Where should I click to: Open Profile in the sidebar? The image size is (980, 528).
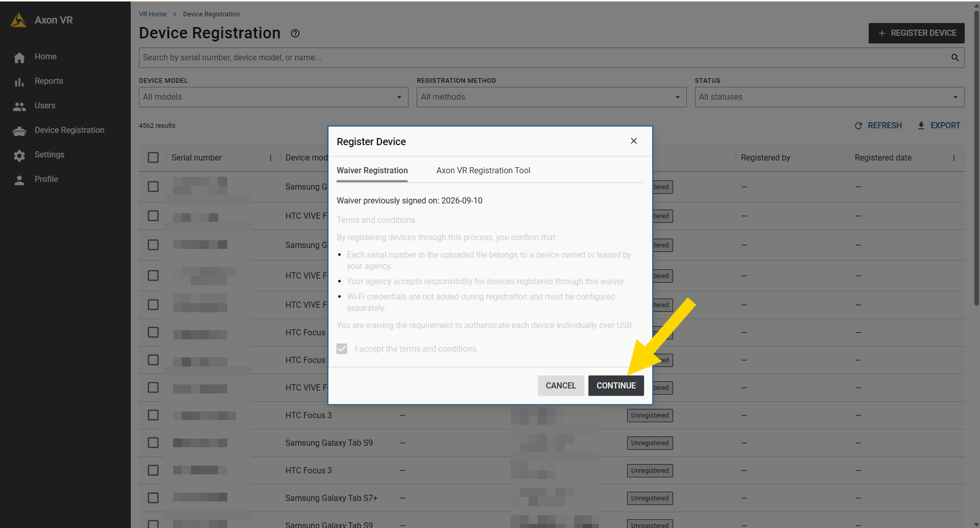click(x=46, y=179)
